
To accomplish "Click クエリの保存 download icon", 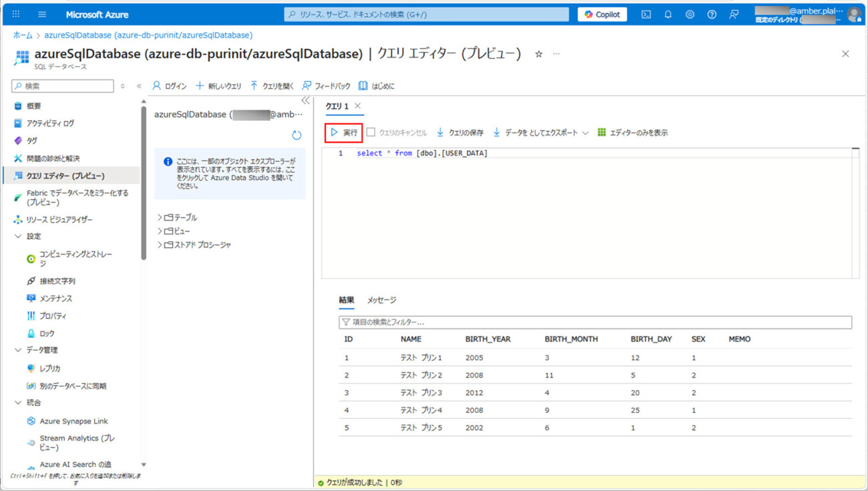I will point(441,133).
